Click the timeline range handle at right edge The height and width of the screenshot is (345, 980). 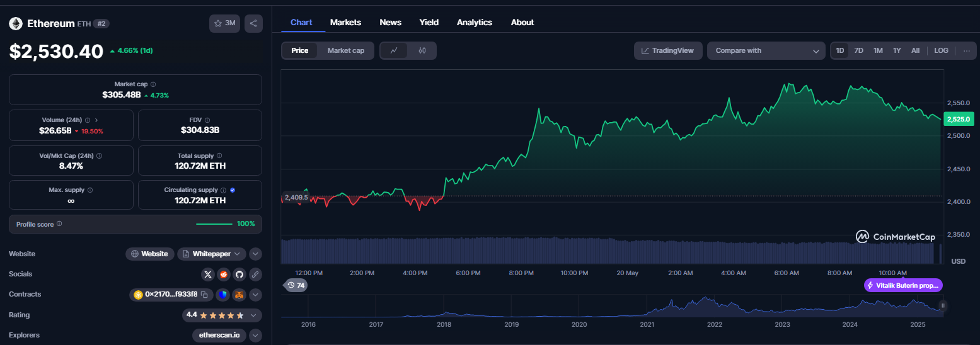coord(943,306)
